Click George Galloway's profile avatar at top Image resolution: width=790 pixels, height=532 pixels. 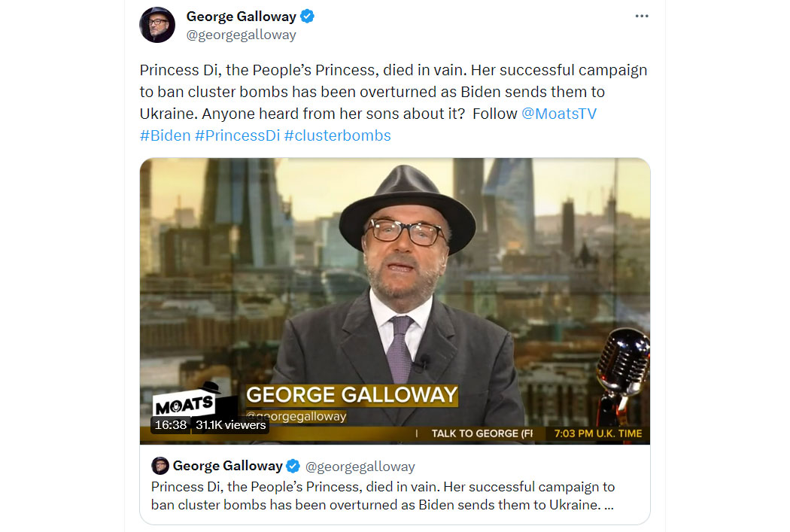157,25
